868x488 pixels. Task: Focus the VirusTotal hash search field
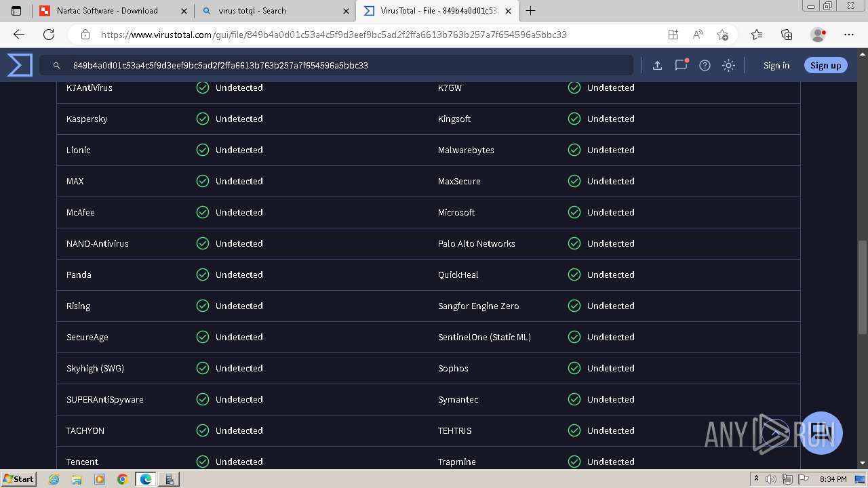pyautogui.click(x=336, y=65)
